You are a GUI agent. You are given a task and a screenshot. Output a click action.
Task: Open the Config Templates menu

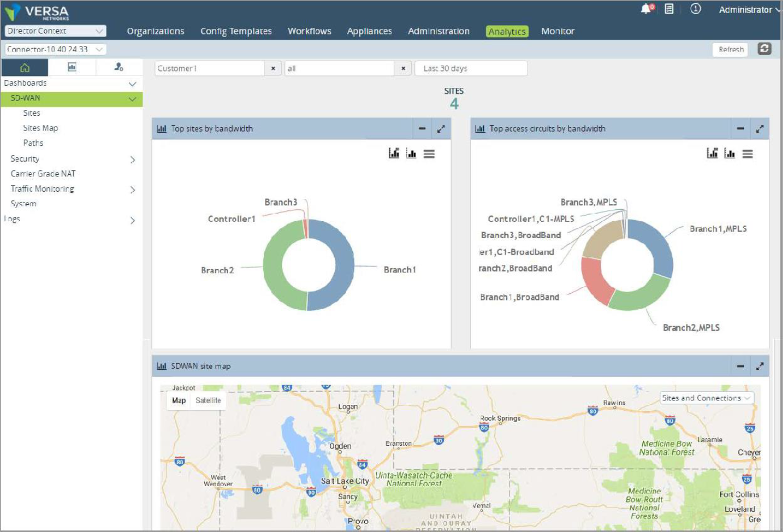[x=236, y=31]
